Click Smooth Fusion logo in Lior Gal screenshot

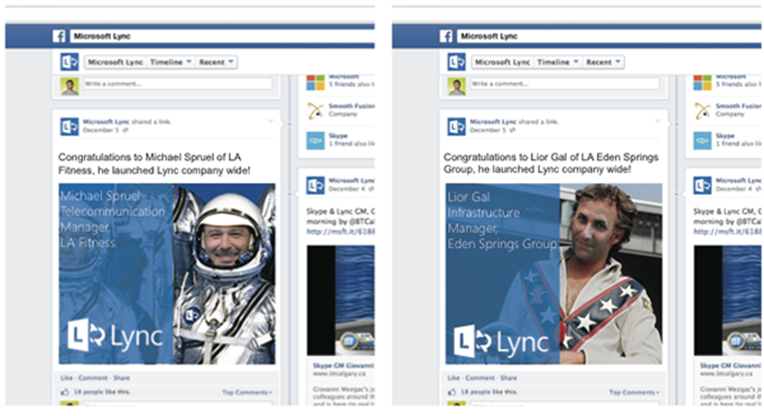703,111
